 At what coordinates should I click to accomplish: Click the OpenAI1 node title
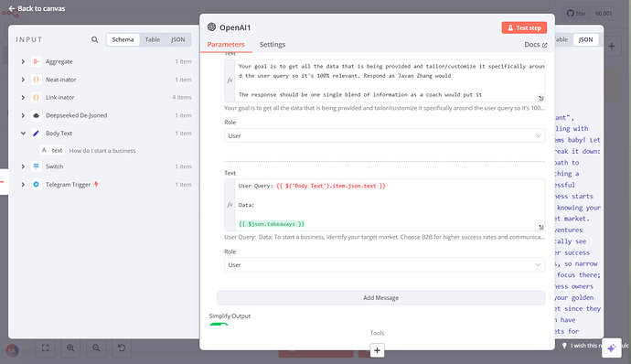coord(235,27)
